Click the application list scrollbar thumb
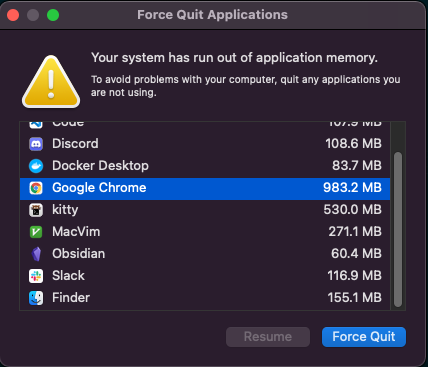428x367 pixels. pyautogui.click(x=398, y=229)
